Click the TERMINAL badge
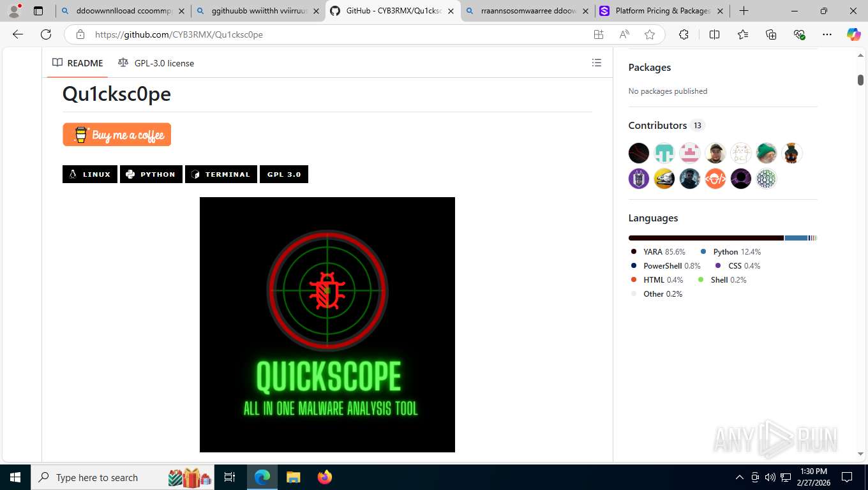 [221, 174]
